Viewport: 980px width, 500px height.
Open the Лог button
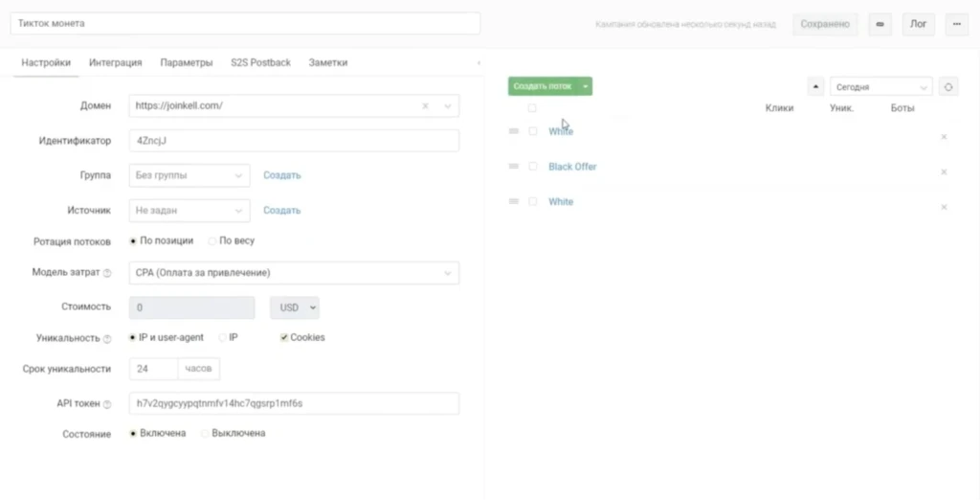click(918, 24)
